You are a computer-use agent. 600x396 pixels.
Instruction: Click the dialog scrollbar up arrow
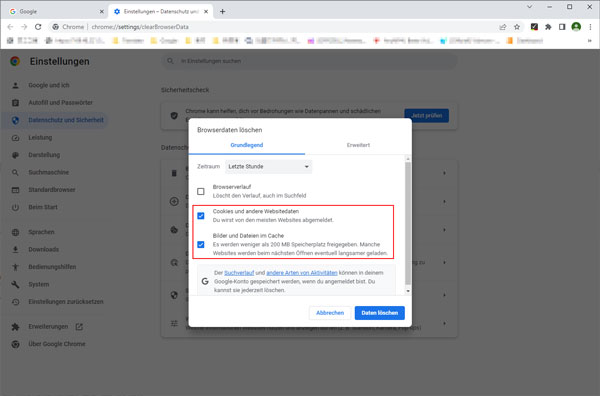pos(408,159)
